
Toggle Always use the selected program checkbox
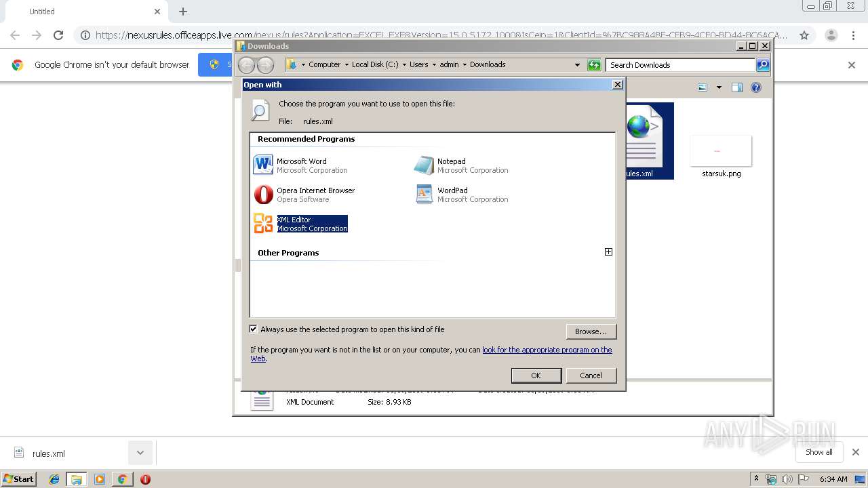[253, 329]
